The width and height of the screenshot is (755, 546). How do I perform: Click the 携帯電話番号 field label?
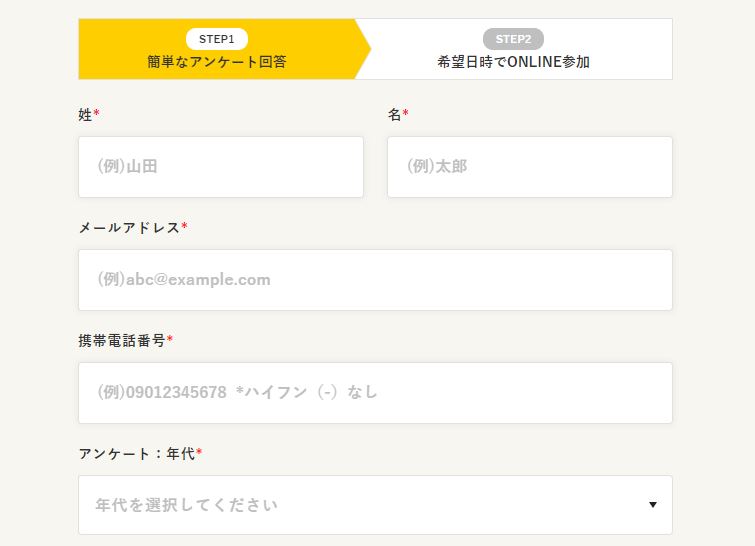(x=122, y=341)
